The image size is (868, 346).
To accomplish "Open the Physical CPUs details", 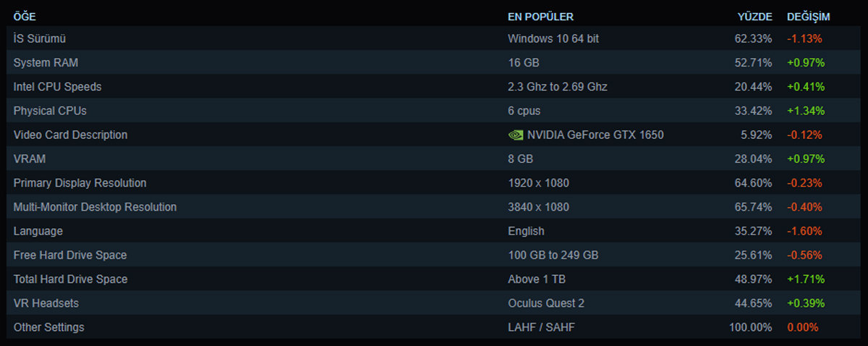I will tap(434, 111).
